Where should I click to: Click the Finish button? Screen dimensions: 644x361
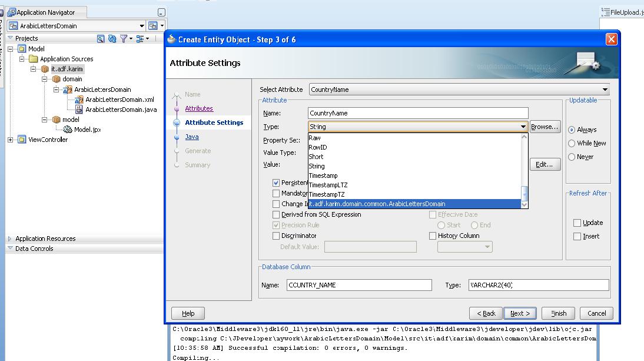[x=559, y=313]
